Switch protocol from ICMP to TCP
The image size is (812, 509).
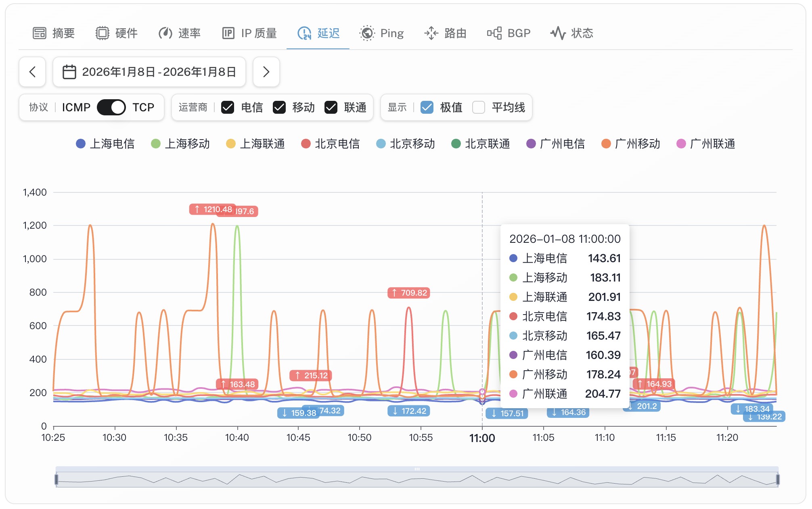coord(111,107)
